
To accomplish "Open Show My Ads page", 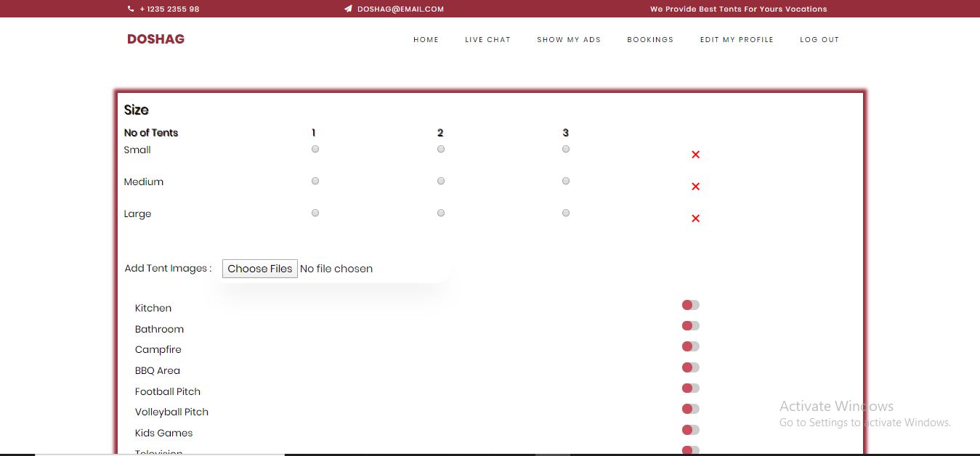I will point(569,40).
